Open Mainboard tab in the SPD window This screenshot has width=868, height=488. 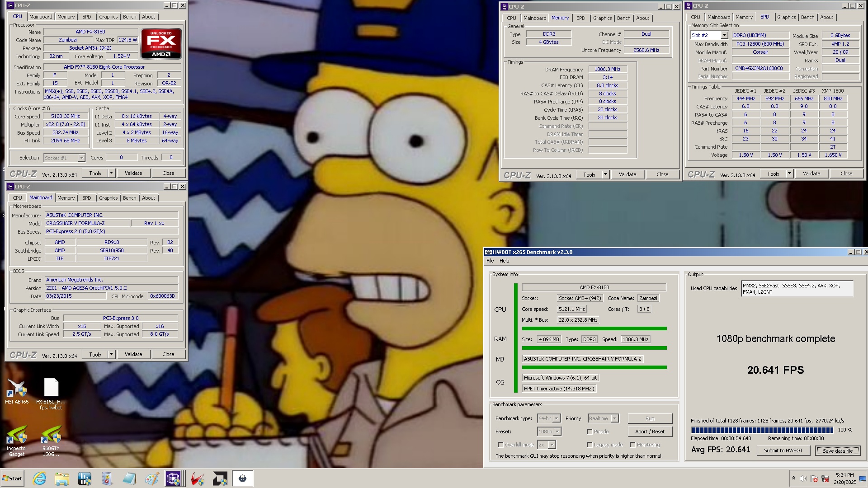(x=719, y=17)
